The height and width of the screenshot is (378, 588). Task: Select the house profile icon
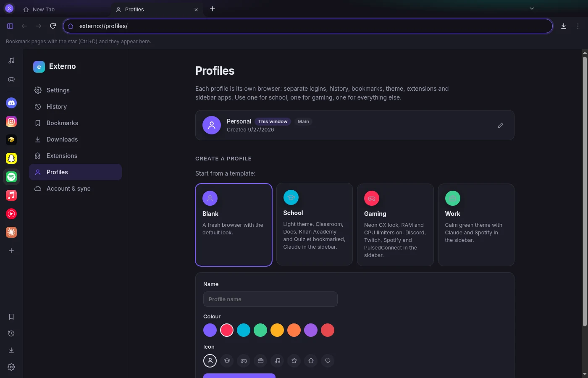coord(311,361)
